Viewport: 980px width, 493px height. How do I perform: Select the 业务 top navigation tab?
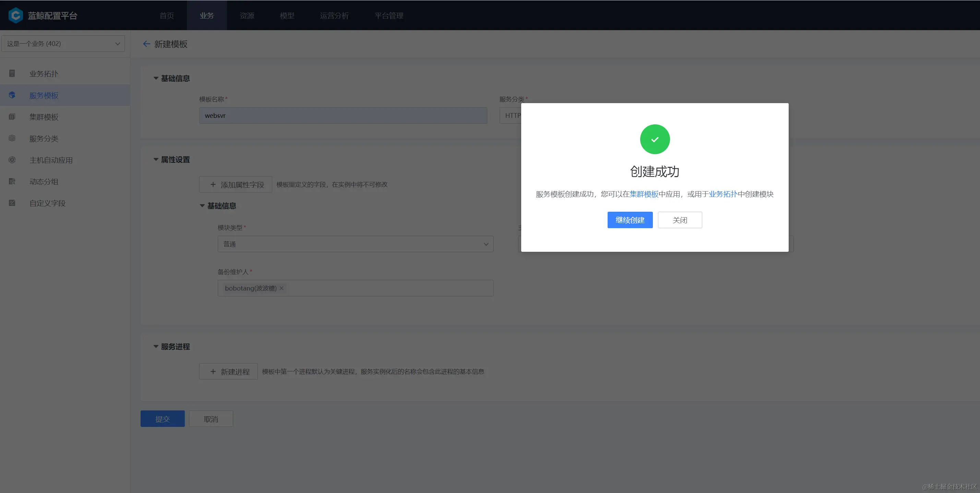[207, 15]
